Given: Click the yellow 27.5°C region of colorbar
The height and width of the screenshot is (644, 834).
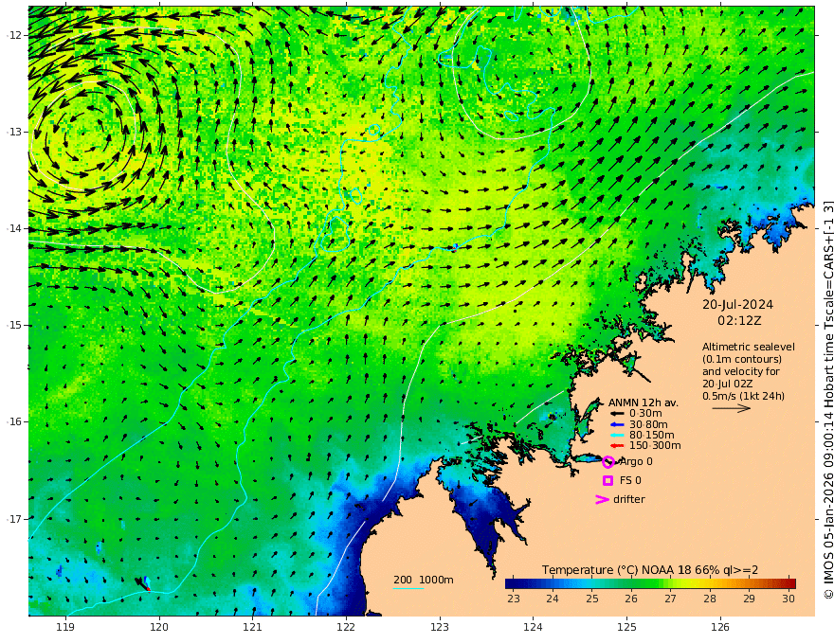Looking at the screenshot, I should click(x=690, y=583).
